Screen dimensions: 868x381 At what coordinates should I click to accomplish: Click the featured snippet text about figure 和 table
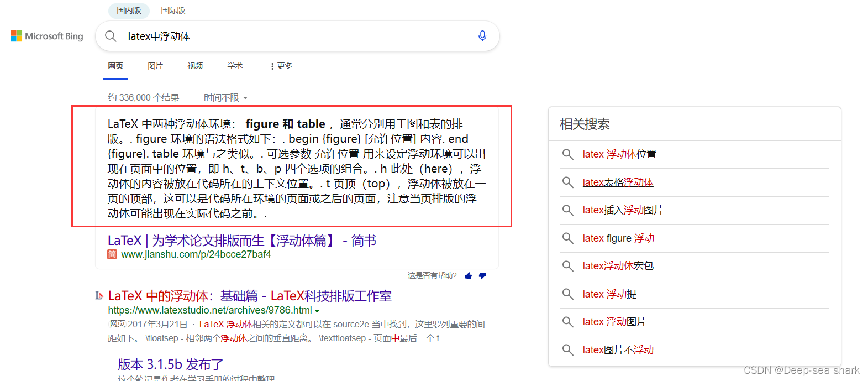click(297, 169)
